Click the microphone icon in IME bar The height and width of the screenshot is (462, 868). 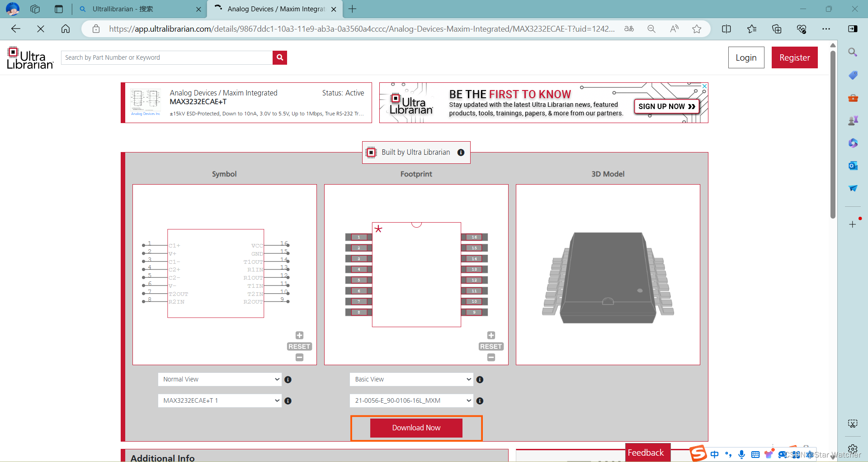tap(741, 454)
